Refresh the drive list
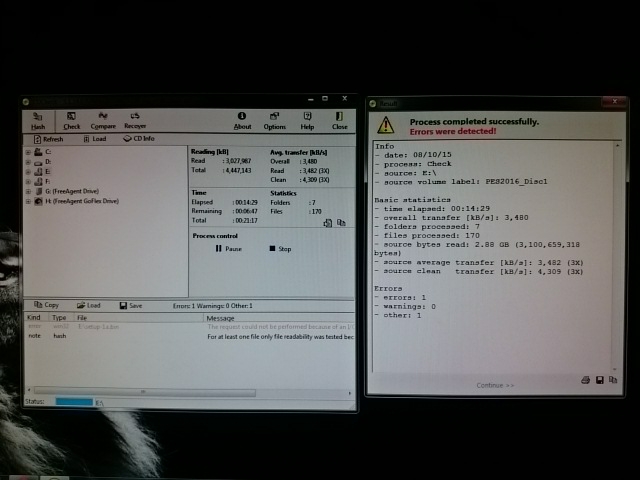Viewport: 640px width, 480px height. [48, 139]
